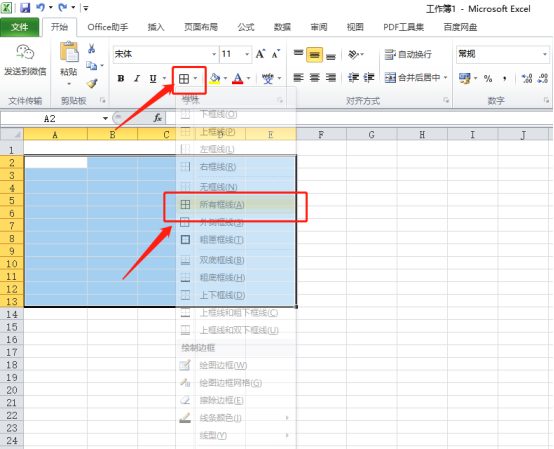The image size is (554, 449).
Task: Toggle align text right
Action: 331,77
